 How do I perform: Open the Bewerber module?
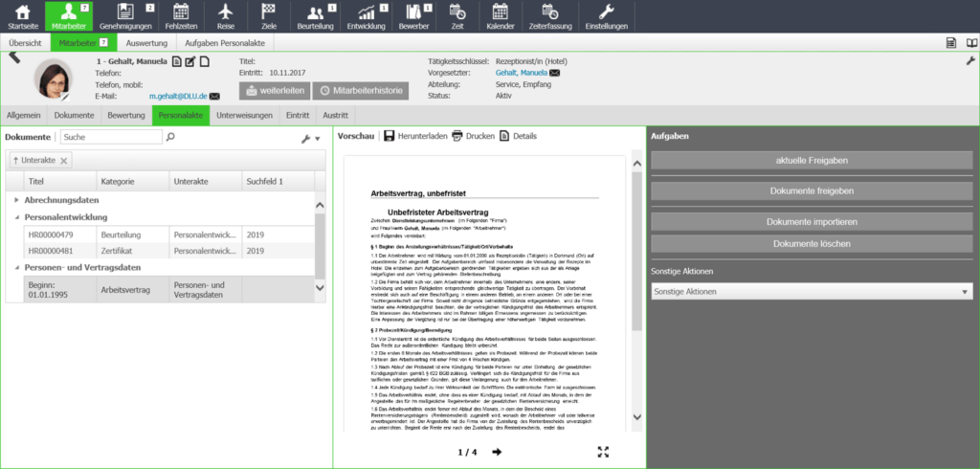click(x=413, y=16)
